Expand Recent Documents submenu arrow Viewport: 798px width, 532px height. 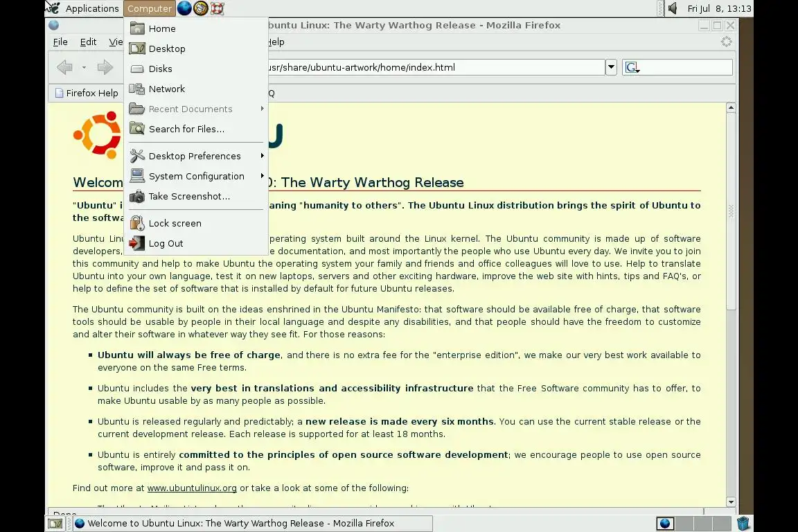coord(262,109)
